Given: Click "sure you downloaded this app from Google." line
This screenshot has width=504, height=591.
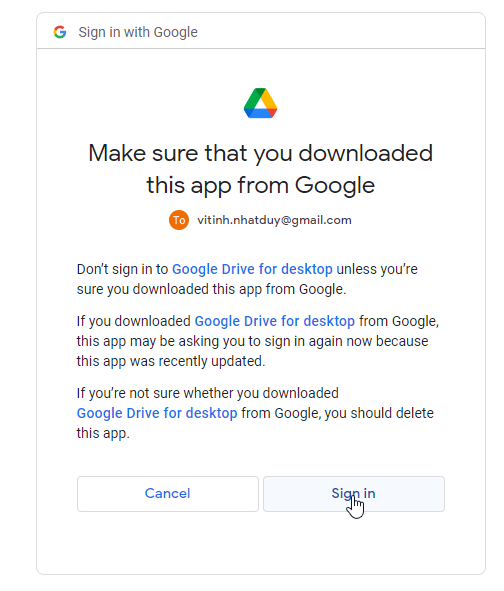Looking at the screenshot, I should [x=211, y=289].
